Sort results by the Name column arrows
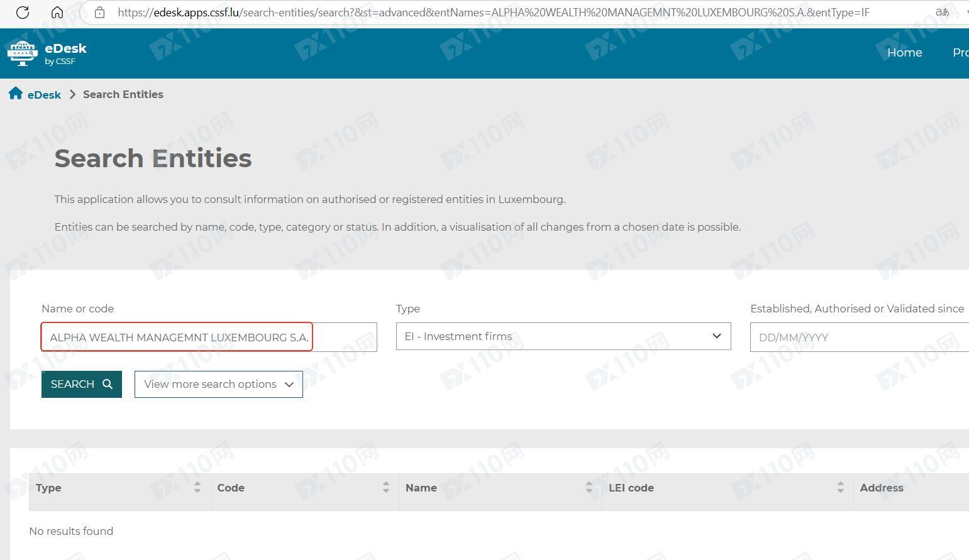Screen dimensions: 969x560 point(589,488)
